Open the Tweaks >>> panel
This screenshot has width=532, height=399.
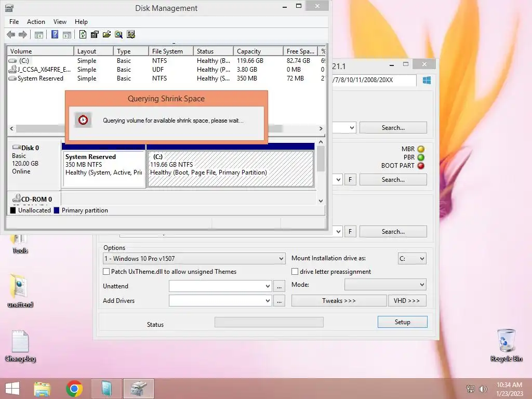339,301
